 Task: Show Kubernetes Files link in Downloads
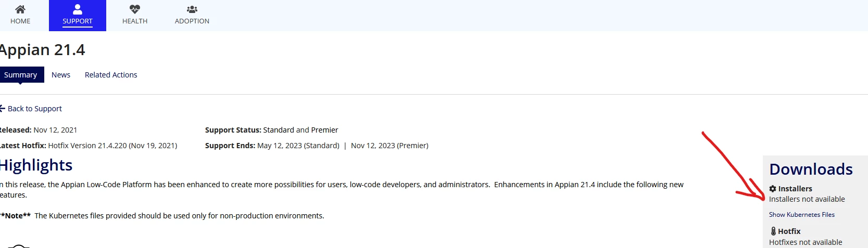[x=802, y=215]
